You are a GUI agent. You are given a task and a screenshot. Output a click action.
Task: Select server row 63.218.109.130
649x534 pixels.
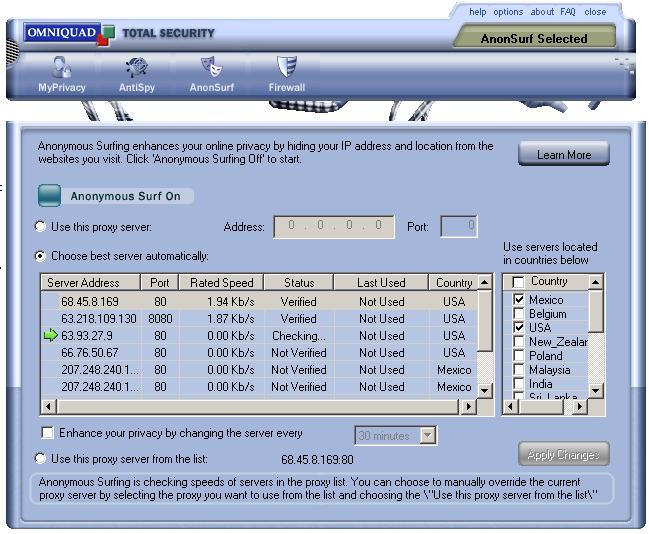click(259, 319)
